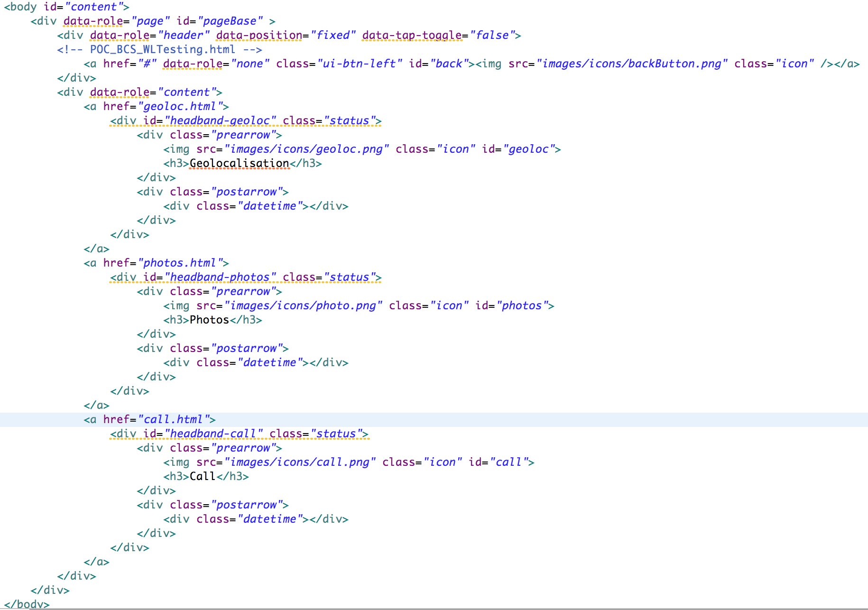Click the "pageBase" id value
Image resolution: width=868 pixels, height=610 pixels.
click(230, 21)
